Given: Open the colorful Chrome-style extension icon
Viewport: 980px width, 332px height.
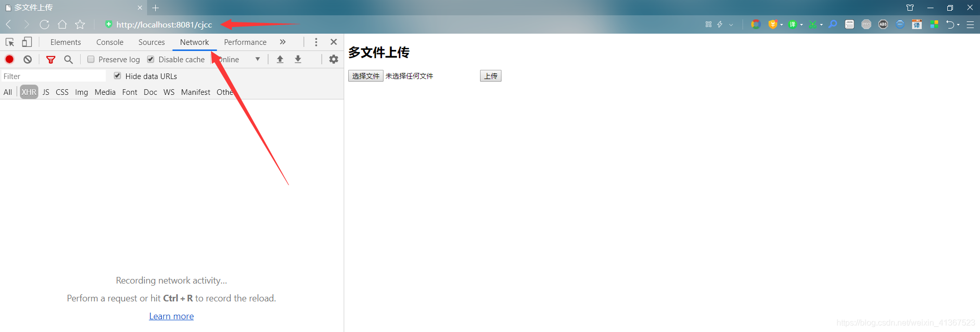Looking at the screenshot, I should click(x=756, y=24).
